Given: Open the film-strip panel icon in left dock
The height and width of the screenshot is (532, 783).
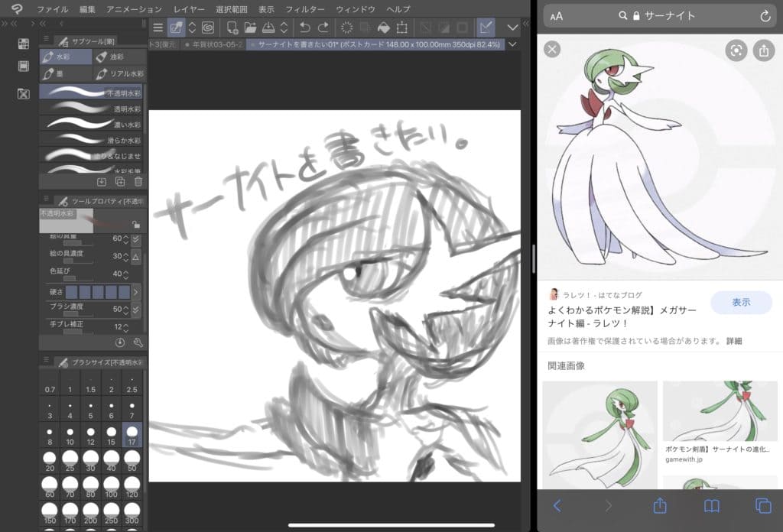Looking at the screenshot, I should pos(24,66).
